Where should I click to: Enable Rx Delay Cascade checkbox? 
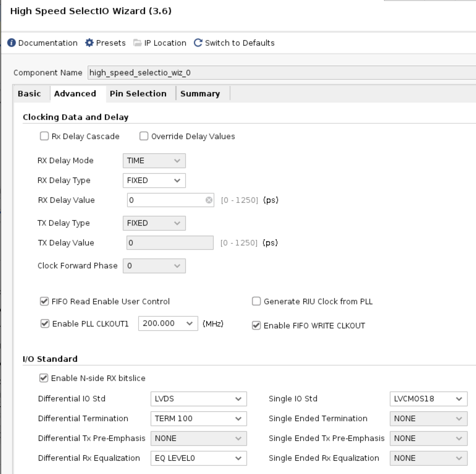click(44, 136)
